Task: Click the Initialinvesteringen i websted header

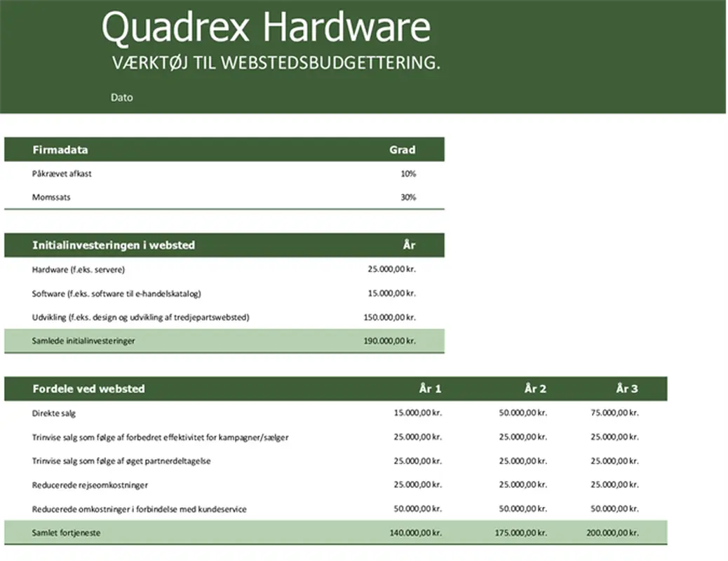Action: click(114, 245)
